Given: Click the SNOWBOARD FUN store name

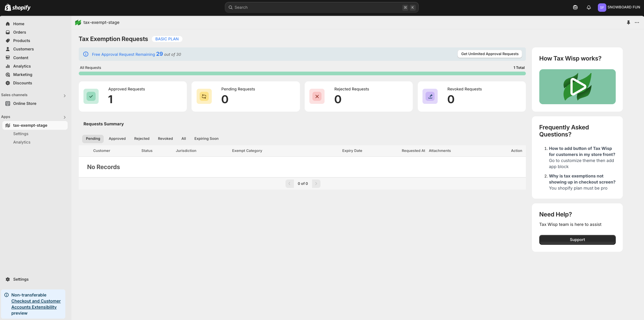Looking at the screenshot, I should (624, 7).
